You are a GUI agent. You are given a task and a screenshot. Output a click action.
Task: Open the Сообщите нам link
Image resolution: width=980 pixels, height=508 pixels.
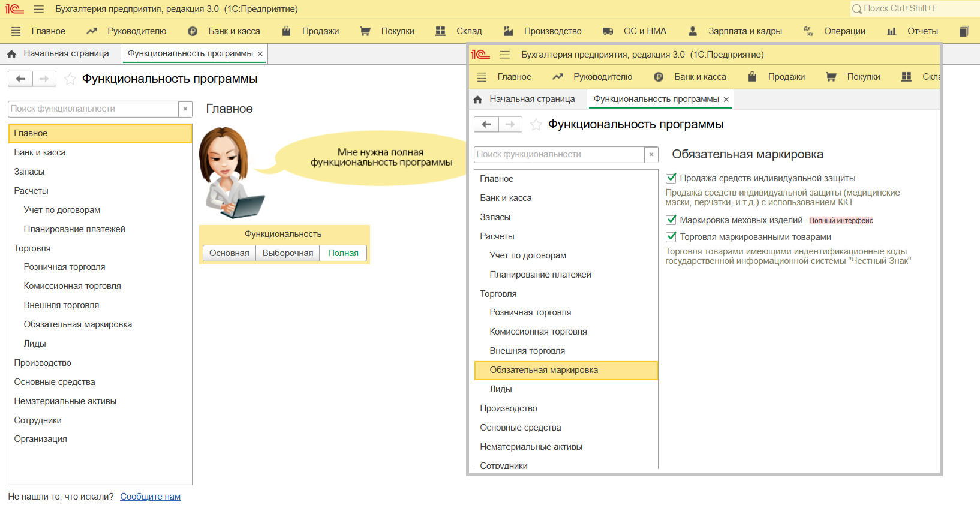150,497
